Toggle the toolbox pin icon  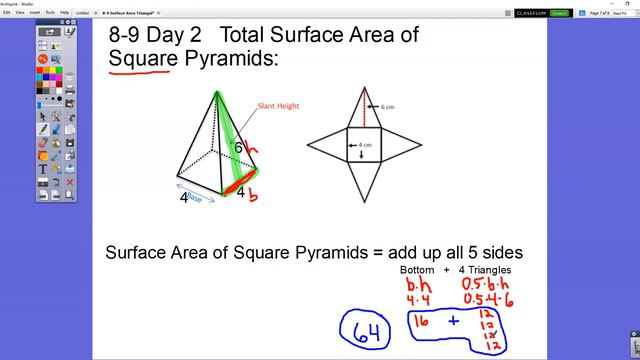click(x=68, y=22)
